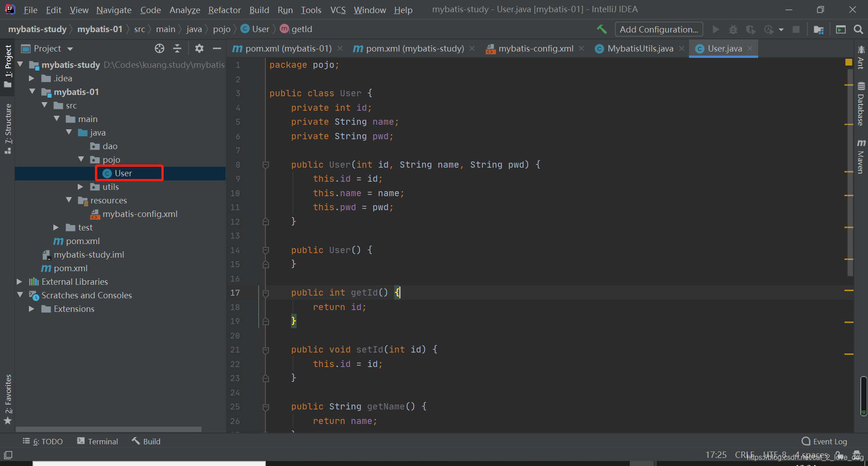Expand the .idea folder
Viewport: 868px width, 466px height.
pyautogui.click(x=32, y=78)
